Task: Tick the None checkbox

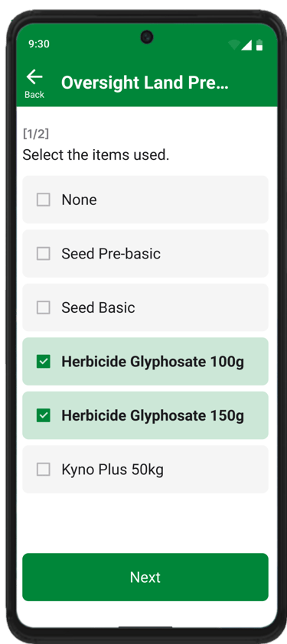Action: 43,200
